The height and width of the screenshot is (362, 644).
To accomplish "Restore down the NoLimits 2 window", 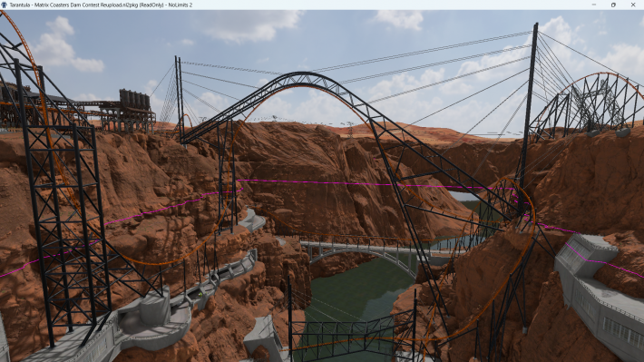I will tap(613, 5).
